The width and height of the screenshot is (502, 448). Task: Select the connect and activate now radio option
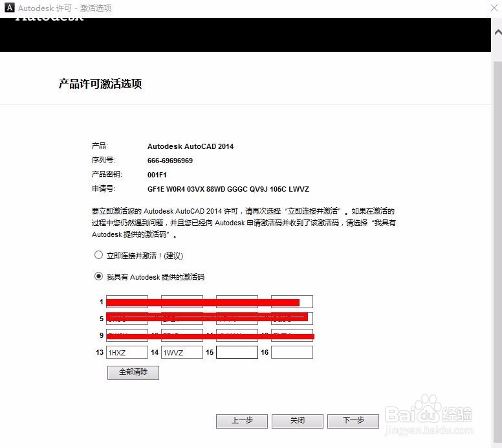[x=98, y=255]
